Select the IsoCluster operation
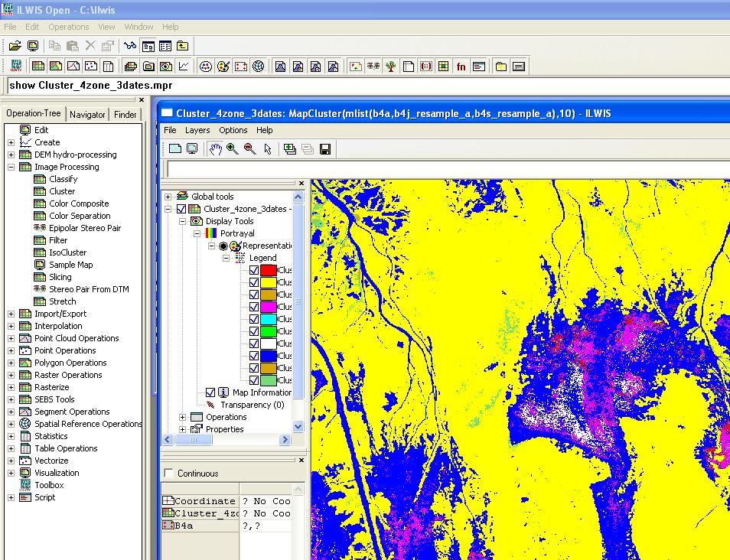The width and height of the screenshot is (730, 560). pyautogui.click(x=67, y=252)
